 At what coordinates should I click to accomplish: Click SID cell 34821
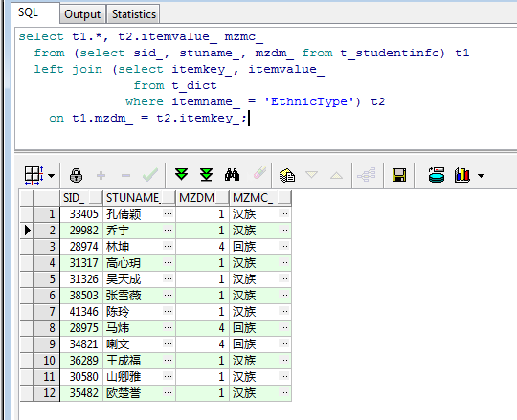point(81,344)
